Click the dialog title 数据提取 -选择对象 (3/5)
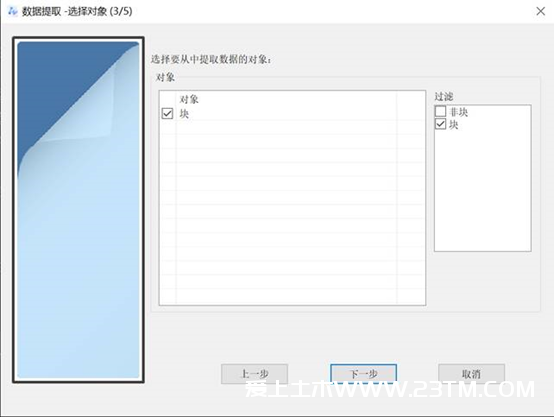This screenshot has width=554, height=417. 77,11
